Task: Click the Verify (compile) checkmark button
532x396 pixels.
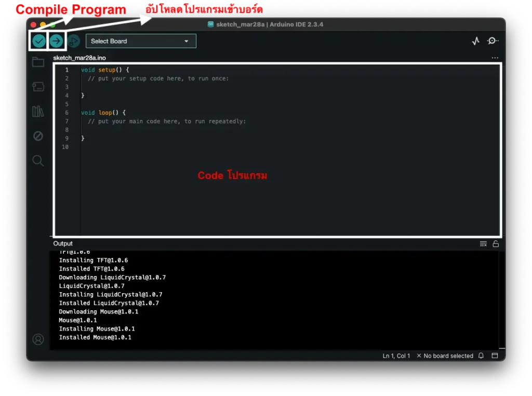Action: (x=39, y=41)
